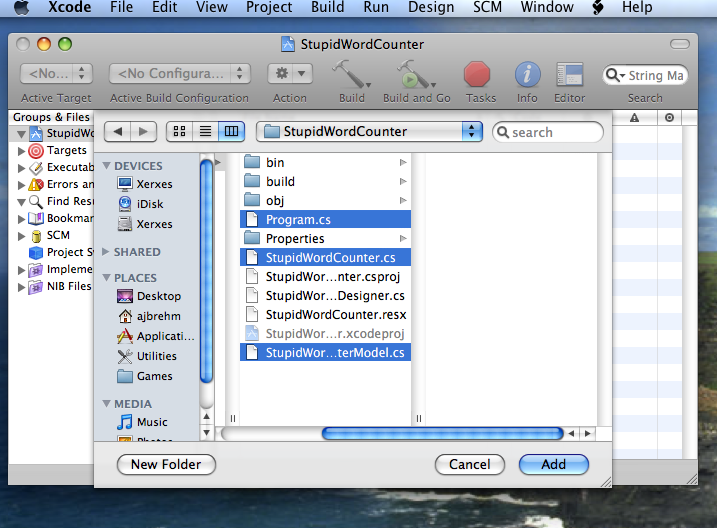Open the StupidWordCounter folder path popup
The width and height of the screenshot is (717, 528).
[369, 132]
